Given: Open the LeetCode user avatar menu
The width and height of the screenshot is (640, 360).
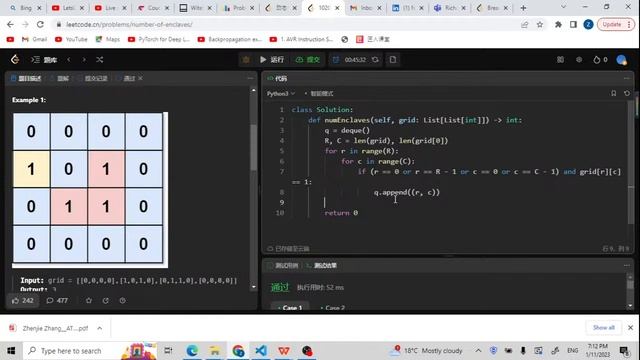Looking at the screenshot, I should pos(622,60).
